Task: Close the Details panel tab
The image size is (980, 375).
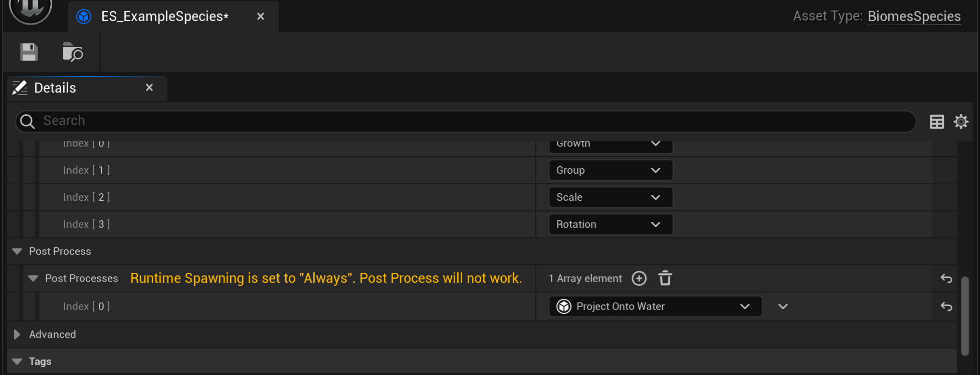Action: tap(149, 88)
